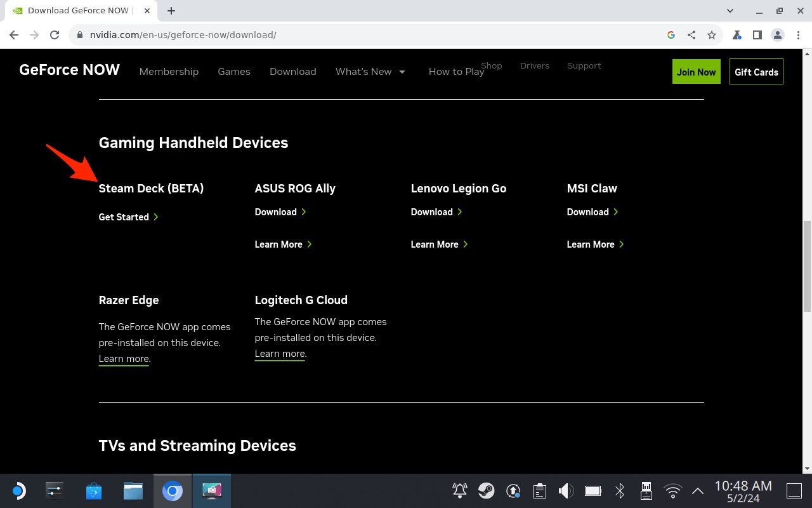Open Chrome Labs flask icon

tap(737, 35)
